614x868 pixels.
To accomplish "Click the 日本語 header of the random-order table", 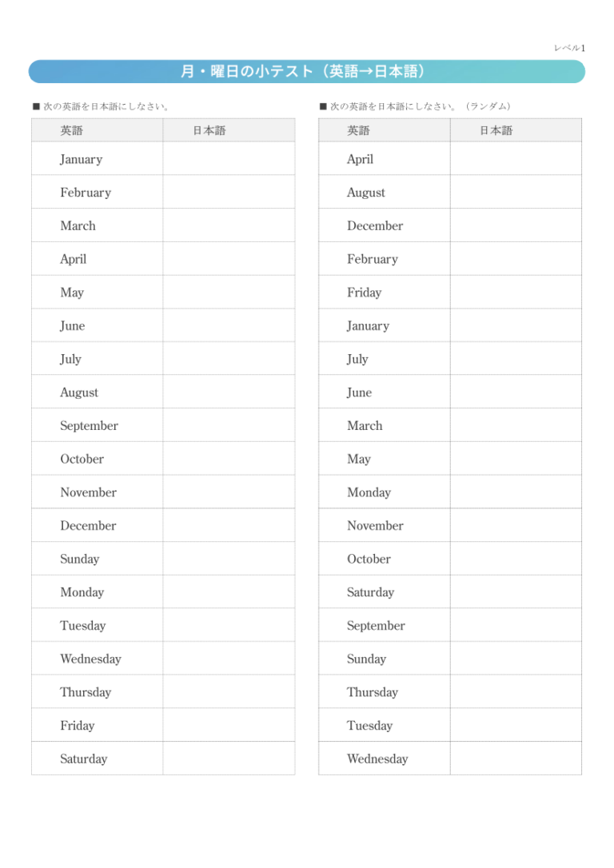I will point(496,130).
